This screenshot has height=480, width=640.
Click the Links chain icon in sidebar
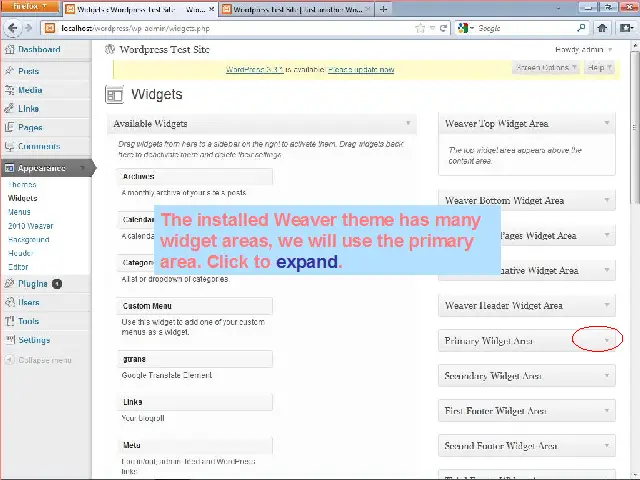pos(10,109)
